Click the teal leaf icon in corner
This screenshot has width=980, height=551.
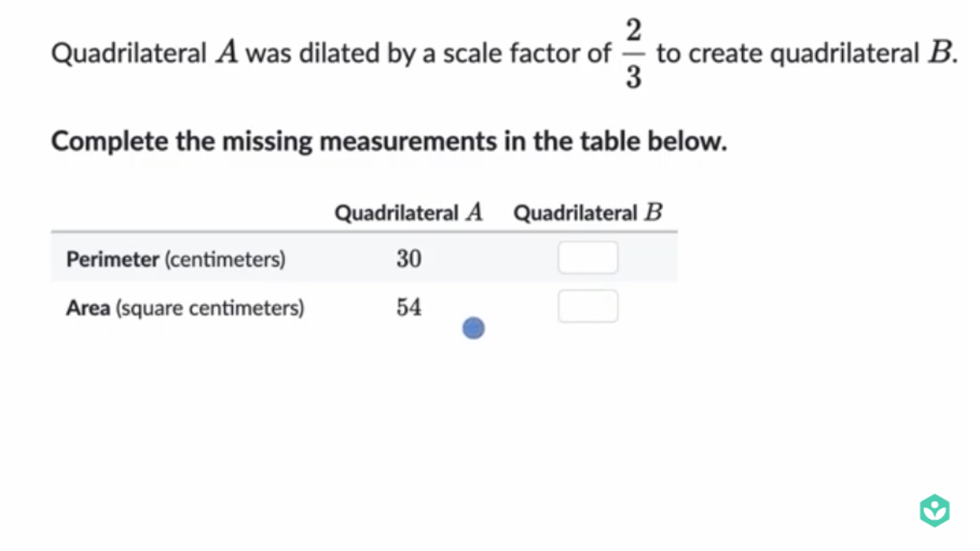click(x=934, y=510)
